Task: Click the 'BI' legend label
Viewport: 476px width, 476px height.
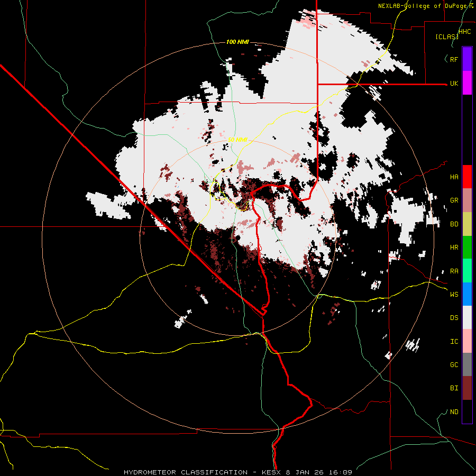Action: 454,388
